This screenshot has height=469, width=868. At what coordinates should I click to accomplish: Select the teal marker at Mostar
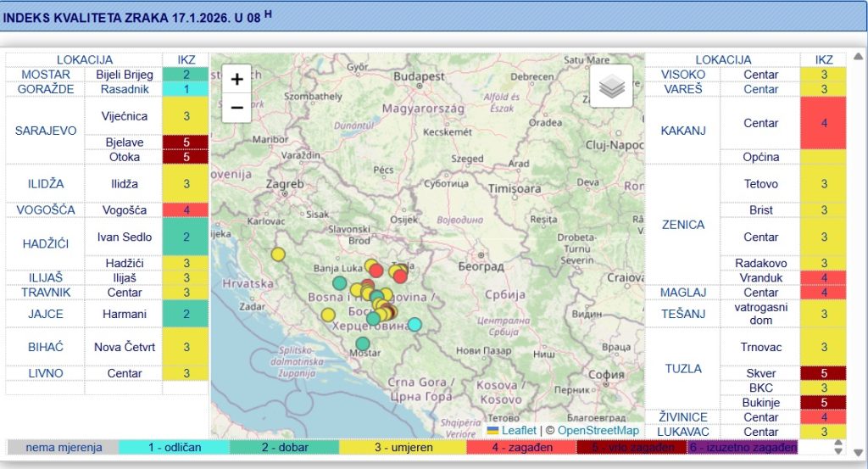coord(363,343)
